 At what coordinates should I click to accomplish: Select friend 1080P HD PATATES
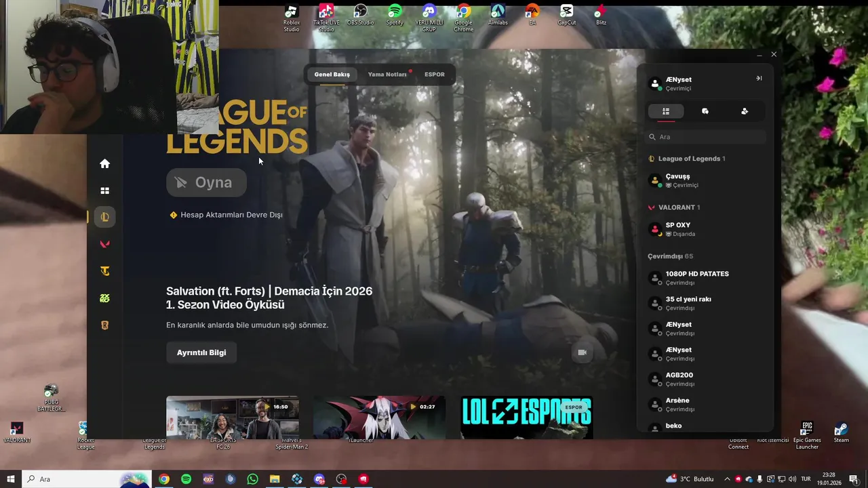click(705, 278)
